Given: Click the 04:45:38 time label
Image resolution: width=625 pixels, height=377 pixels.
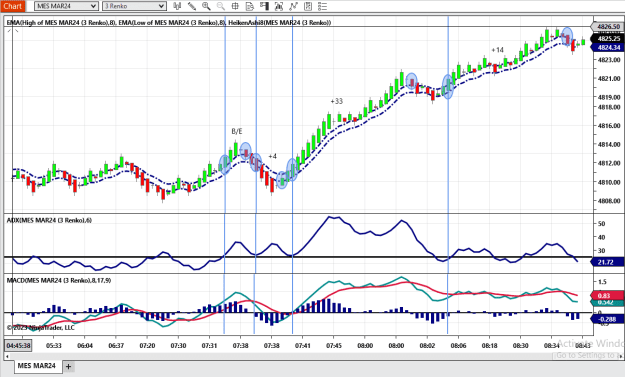Looking at the screenshot, I should coord(18,345).
